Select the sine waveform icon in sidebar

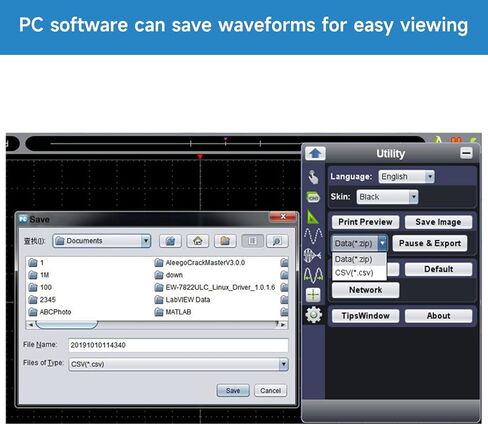pyautogui.click(x=313, y=236)
